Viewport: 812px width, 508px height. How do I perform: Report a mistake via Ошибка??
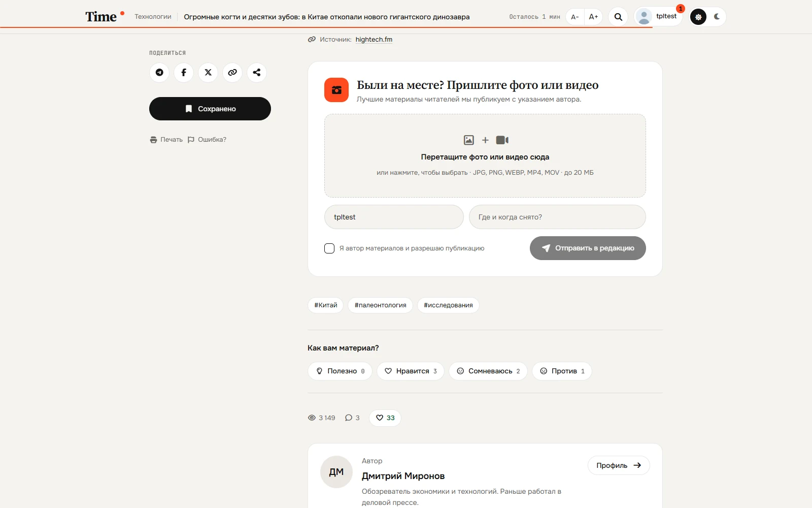[x=207, y=140]
